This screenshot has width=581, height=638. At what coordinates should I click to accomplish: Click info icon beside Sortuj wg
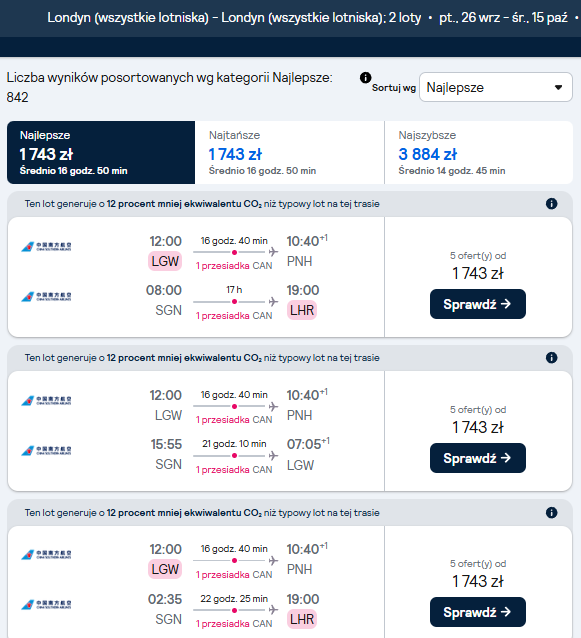pyautogui.click(x=365, y=77)
